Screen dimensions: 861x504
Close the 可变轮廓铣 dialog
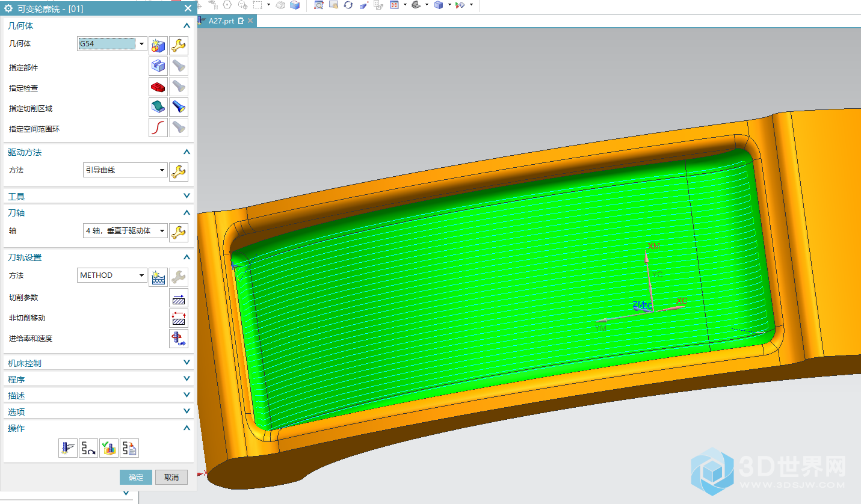(x=188, y=8)
